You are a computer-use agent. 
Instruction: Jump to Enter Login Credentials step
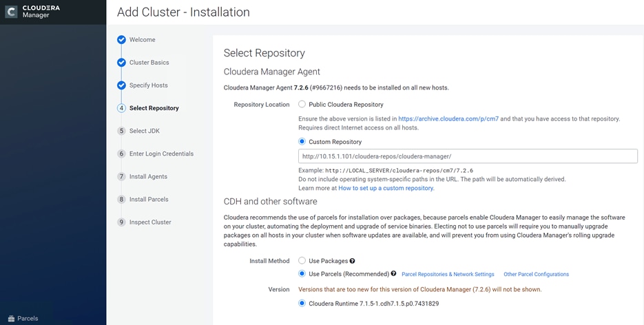click(161, 154)
